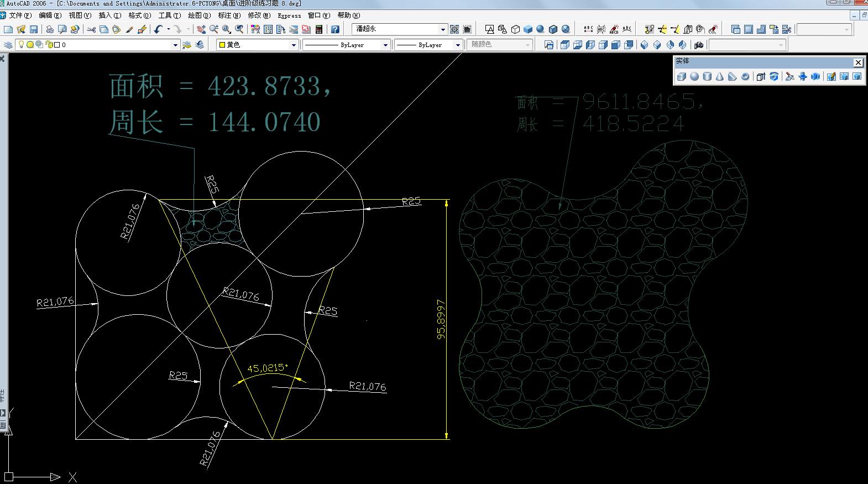The height and width of the screenshot is (484, 868).
Task: Toggle layer 0 freeze sun icon
Action: [30, 45]
